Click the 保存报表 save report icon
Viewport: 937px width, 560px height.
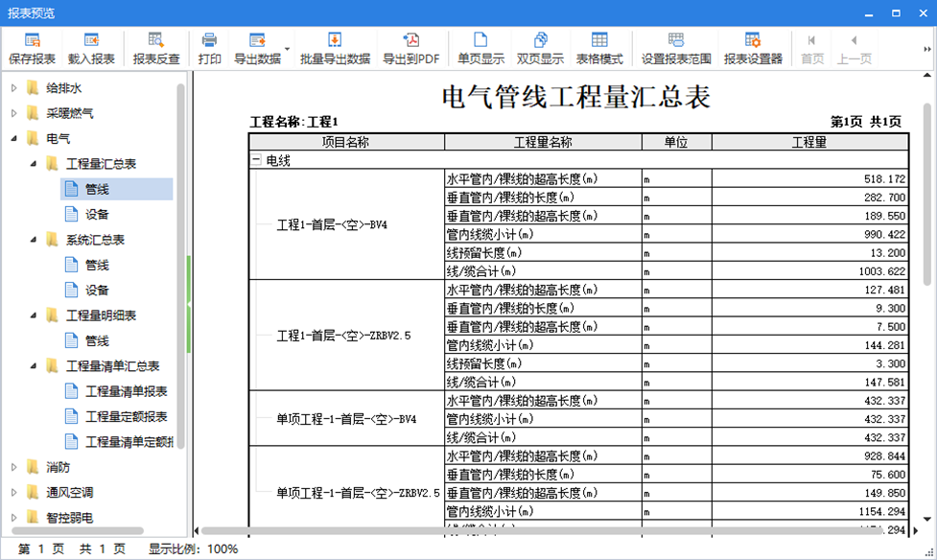pos(33,48)
